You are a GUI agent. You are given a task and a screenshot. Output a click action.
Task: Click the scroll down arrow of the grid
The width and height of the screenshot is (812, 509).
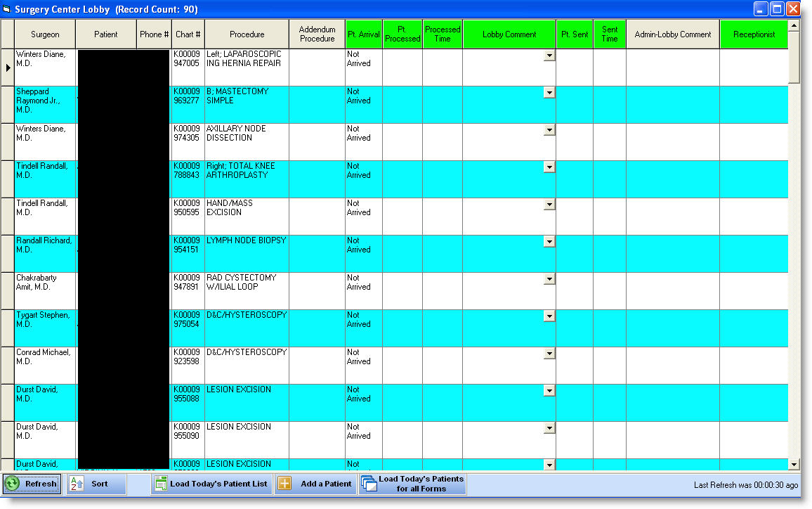point(794,465)
